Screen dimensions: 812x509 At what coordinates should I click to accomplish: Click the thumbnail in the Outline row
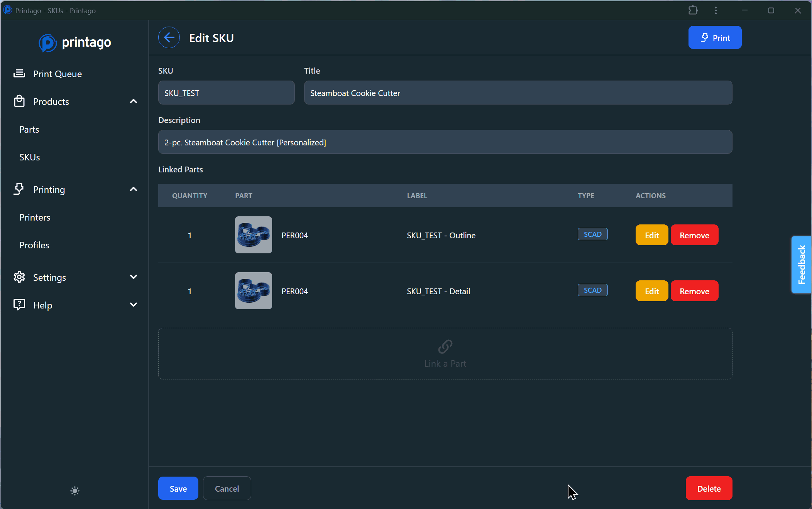tap(254, 235)
